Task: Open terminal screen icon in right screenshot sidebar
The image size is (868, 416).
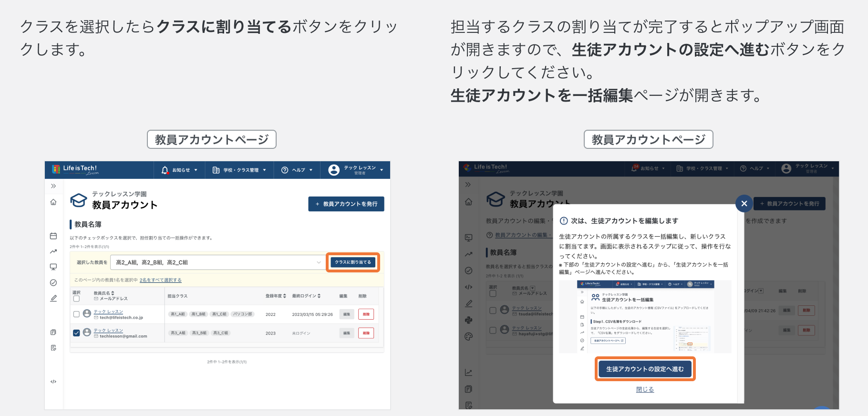Action: [x=469, y=238]
